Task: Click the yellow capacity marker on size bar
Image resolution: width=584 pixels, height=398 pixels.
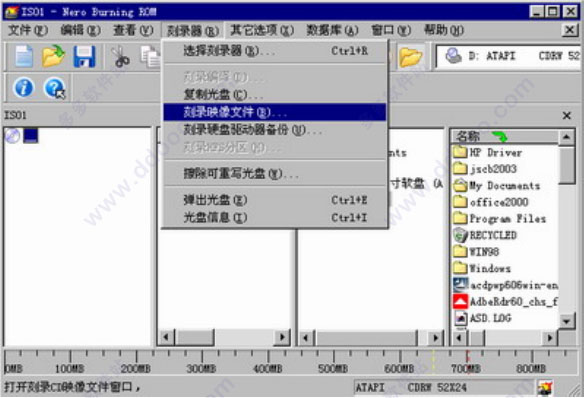Action: [x=433, y=360]
